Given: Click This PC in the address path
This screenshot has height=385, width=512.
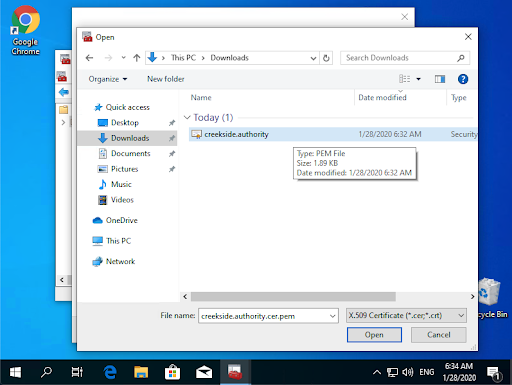Looking at the screenshot, I should coord(183,58).
